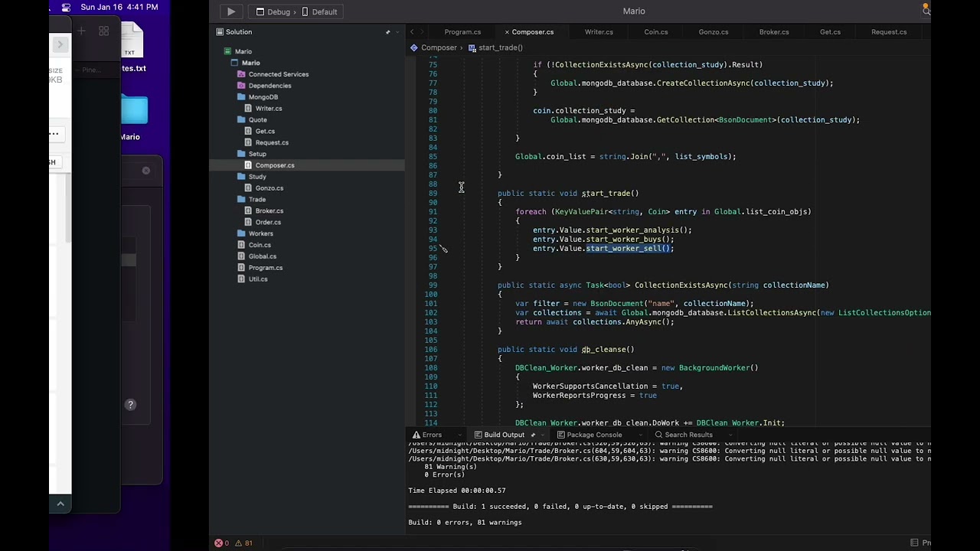Click "Time Elapsed 00:00:00.57" output line
Viewport: 980px width, 551px height.
[x=457, y=491]
